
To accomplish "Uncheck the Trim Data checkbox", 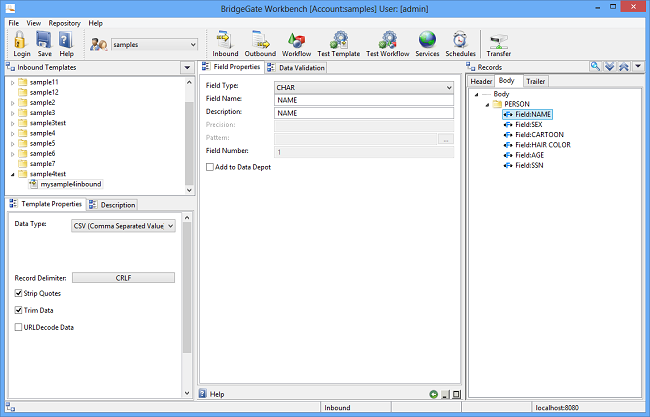I will point(18,310).
